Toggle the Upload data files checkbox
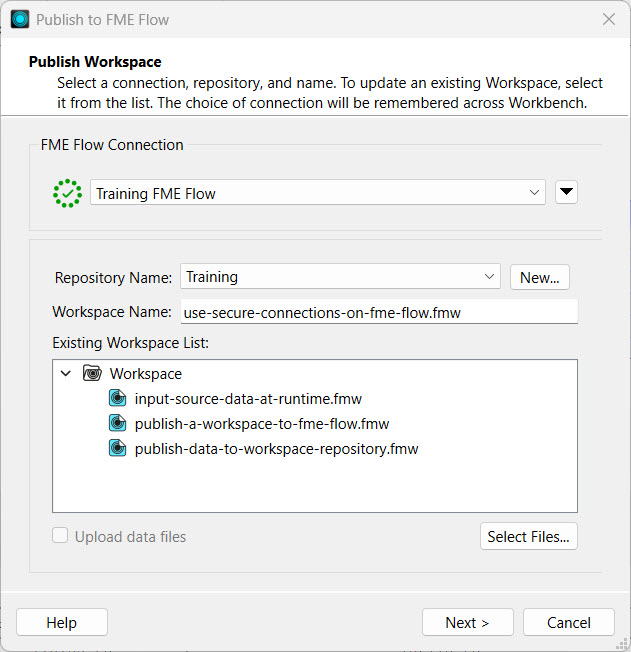 pyautogui.click(x=62, y=537)
